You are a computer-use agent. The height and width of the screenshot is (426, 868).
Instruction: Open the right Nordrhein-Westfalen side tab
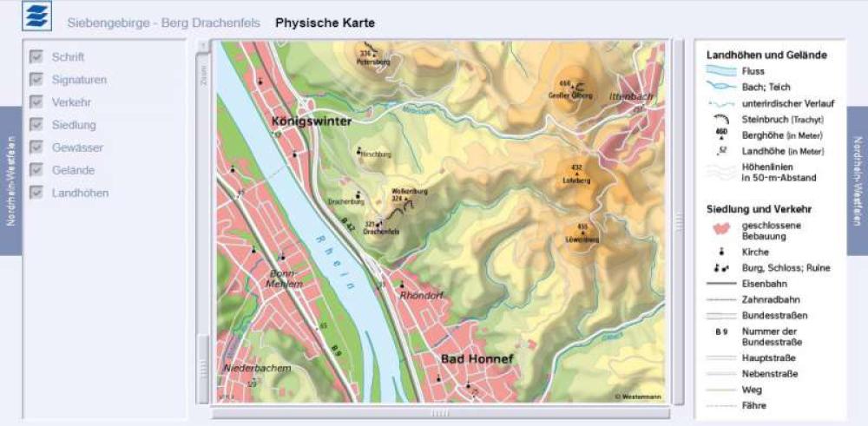pos(857,180)
